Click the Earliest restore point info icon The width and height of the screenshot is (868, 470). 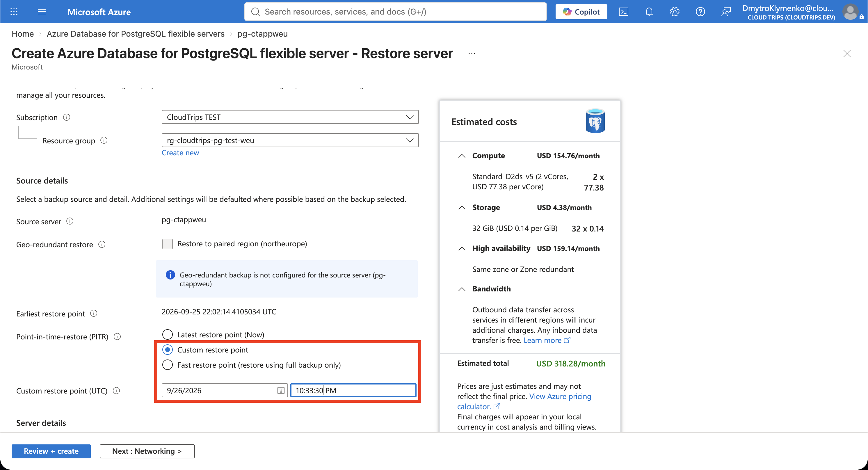coord(94,313)
